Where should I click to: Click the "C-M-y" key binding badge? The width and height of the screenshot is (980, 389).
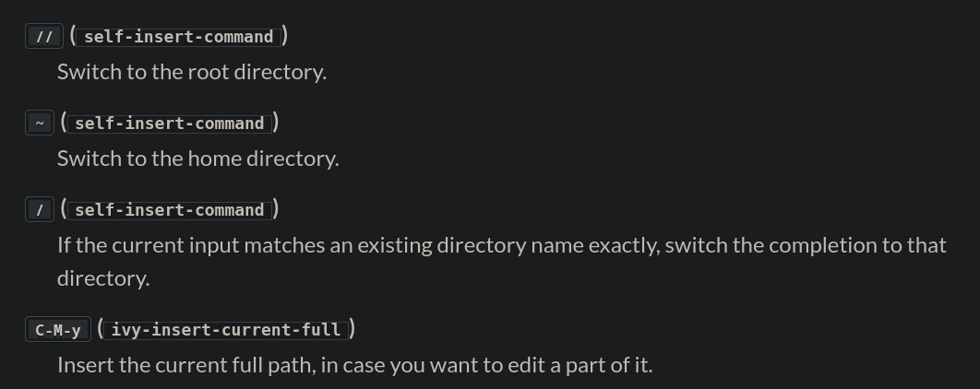(x=58, y=330)
